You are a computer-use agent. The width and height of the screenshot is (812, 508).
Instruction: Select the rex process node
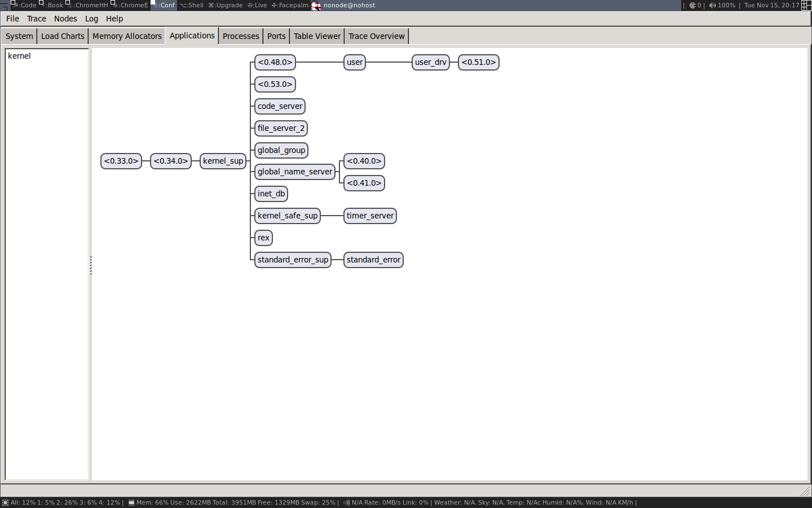263,238
